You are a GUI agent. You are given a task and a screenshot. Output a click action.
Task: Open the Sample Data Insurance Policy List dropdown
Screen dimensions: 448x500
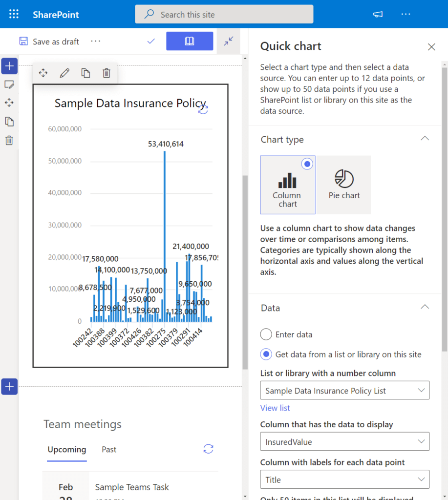point(344,390)
